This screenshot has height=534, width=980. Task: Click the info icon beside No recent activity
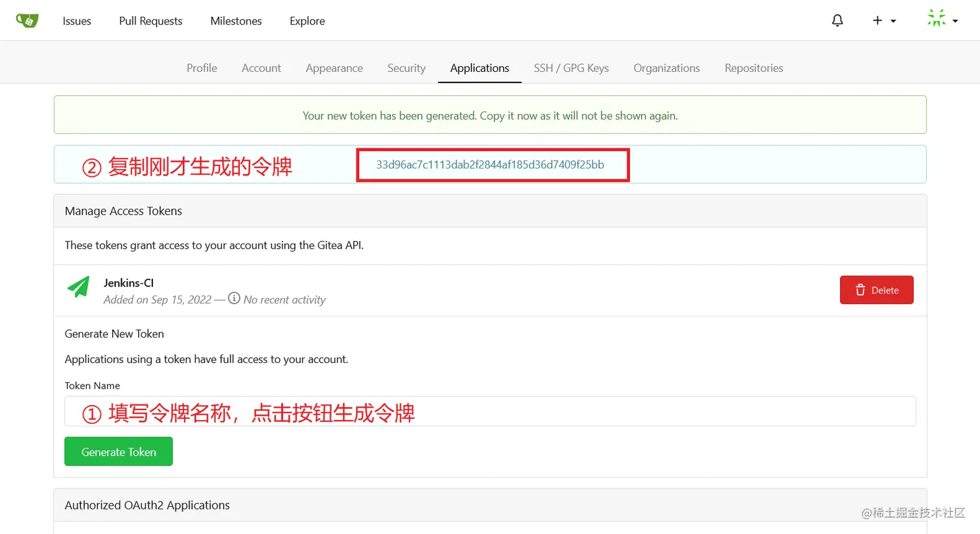click(234, 299)
